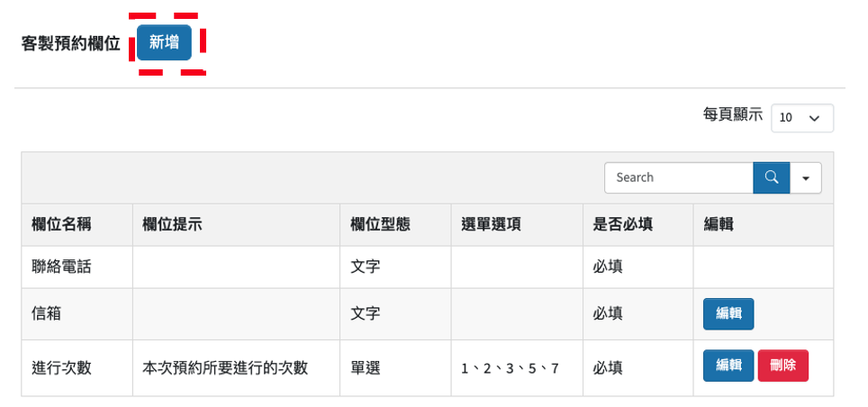Click the 信箱 field name cell
This screenshot has height=407, width=868.
[x=46, y=314]
